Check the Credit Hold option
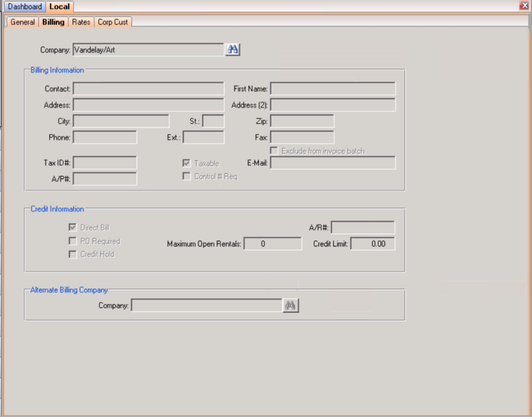Viewport: 532px width, 417px height. tap(72, 254)
